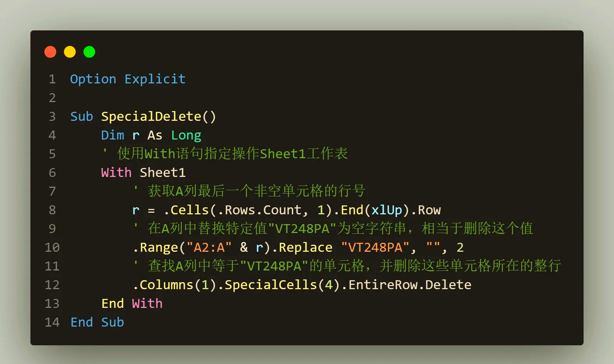Click the Long type keyword
Image resolution: width=614 pixels, height=364 pixels.
186,135
